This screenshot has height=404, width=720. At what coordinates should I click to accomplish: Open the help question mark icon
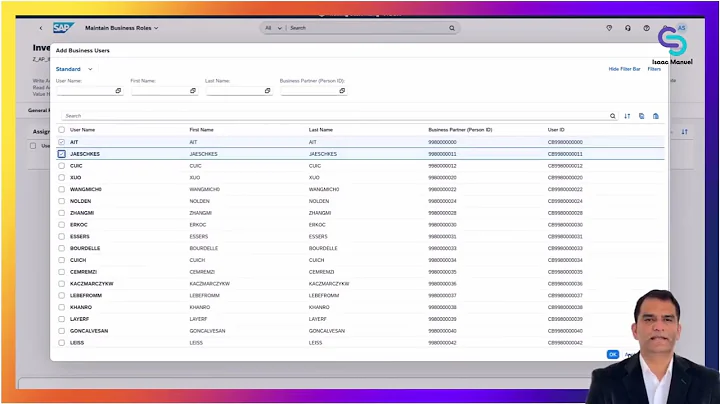(647, 28)
